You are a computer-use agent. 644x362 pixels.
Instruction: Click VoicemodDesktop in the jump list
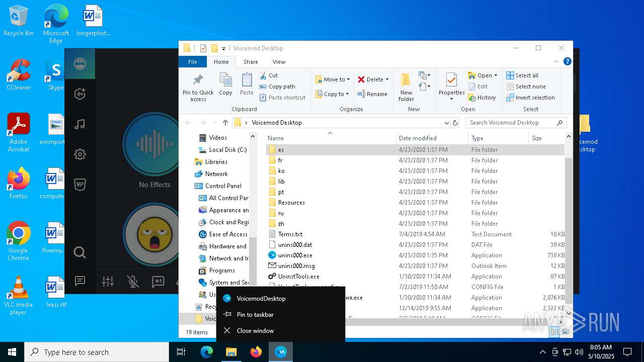tap(281, 298)
